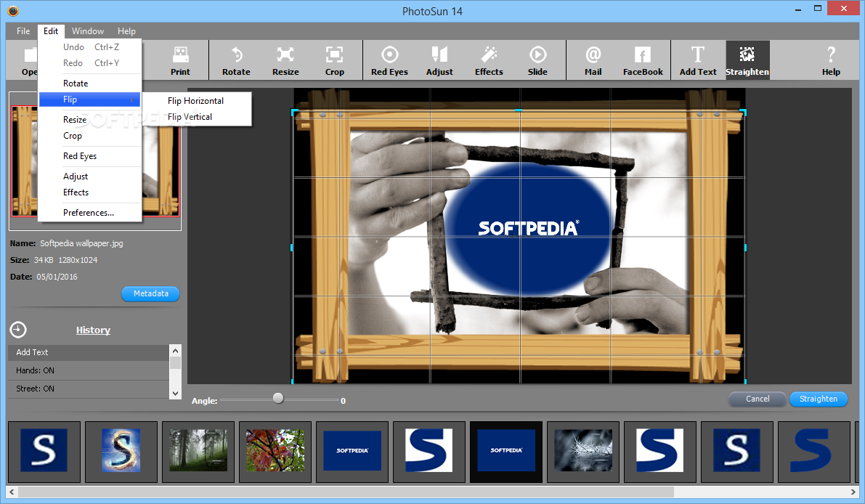The image size is (865, 504).
Task: Open the autumn leaves thumbnail
Action: click(x=275, y=451)
